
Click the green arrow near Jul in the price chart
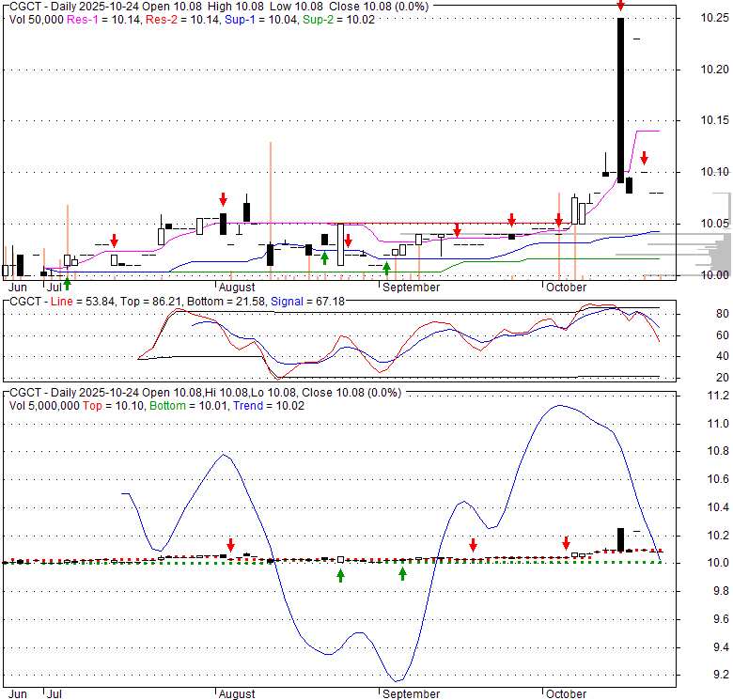(67, 283)
